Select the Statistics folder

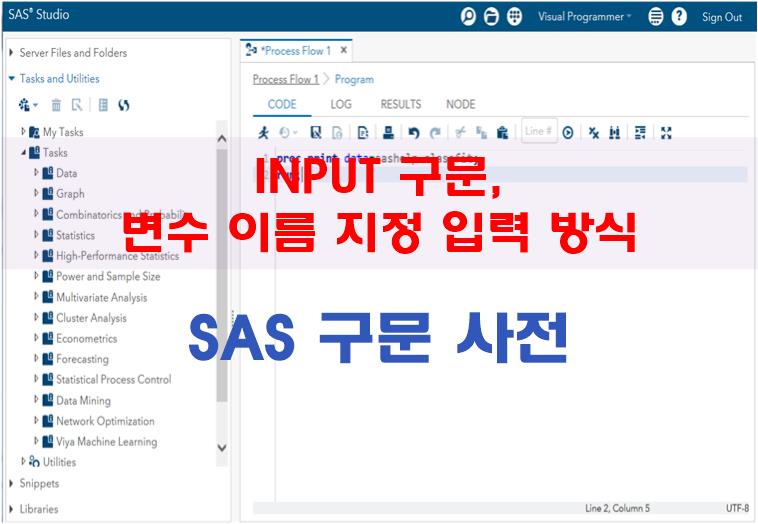pos(75,235)
